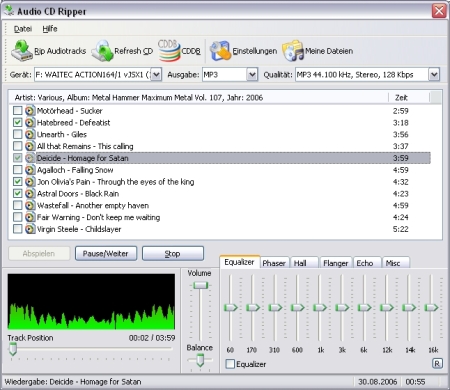This screenshot has width=450, height=390.
Task: Click the 310 Hz equalizer slider handle
Action: pos(275,307)
